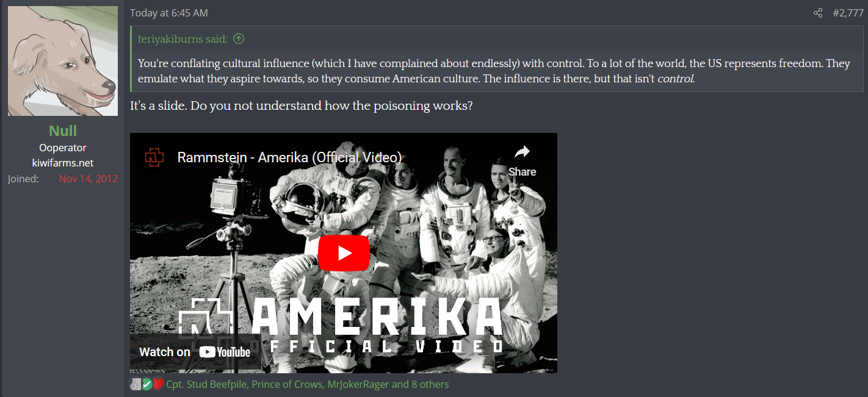This screenshot has width=868, height=397.
Task: Open Cpt. Stud Beefpile reactions link
Action: pos(206,384)
